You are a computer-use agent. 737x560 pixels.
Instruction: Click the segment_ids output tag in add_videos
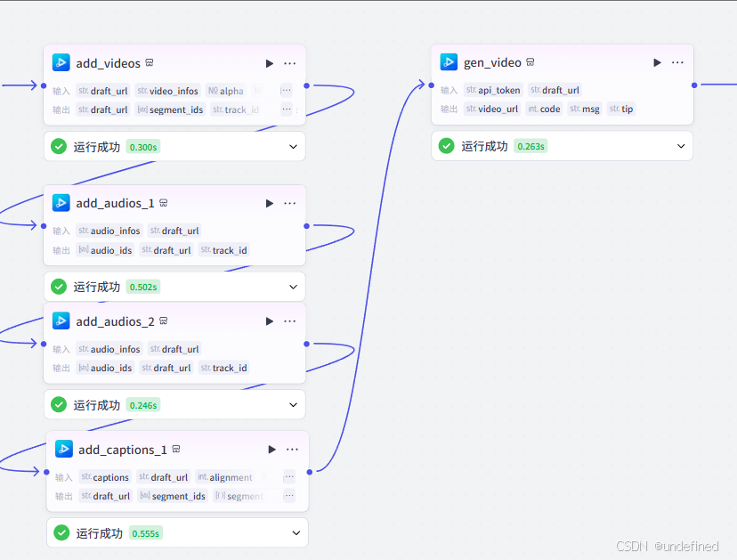(x=170, y=110)
